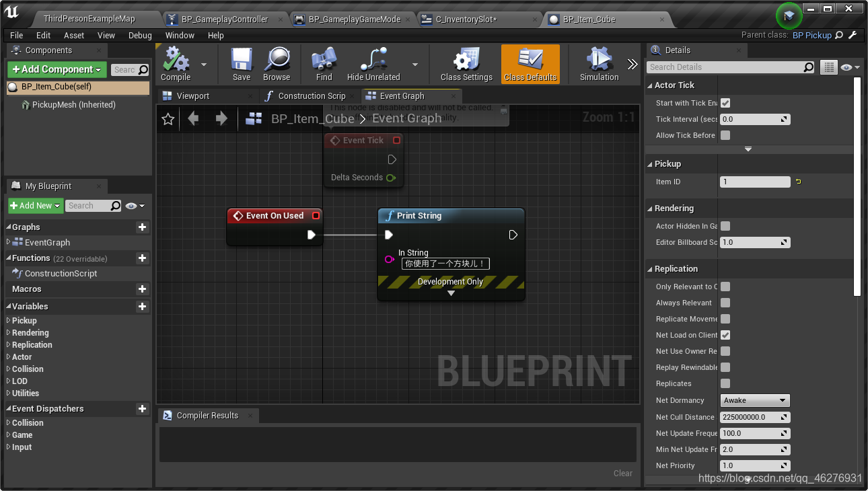Toggle Actor Hidden In Game checkbox
This screenshot has width=868, height=491.
[725, 226]
